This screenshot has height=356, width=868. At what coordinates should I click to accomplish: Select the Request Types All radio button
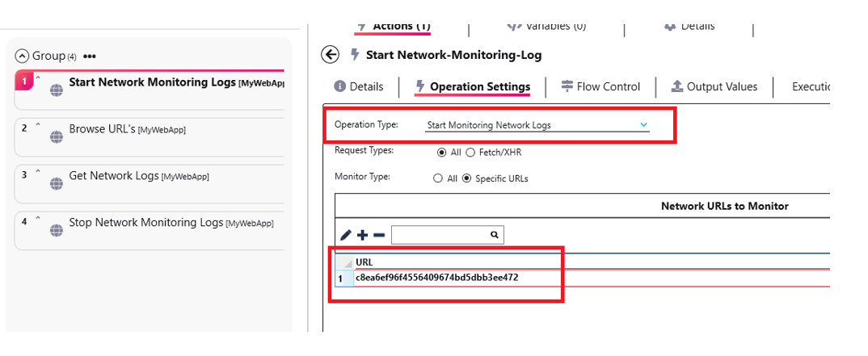pos(441,153)
